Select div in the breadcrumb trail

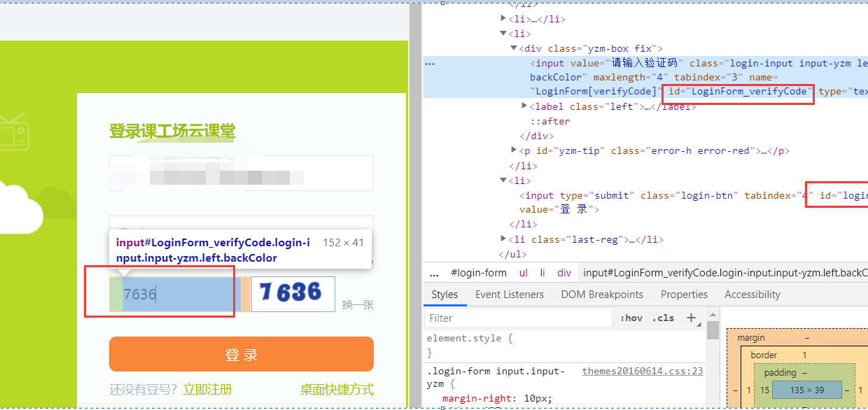(x=564, y=273)
